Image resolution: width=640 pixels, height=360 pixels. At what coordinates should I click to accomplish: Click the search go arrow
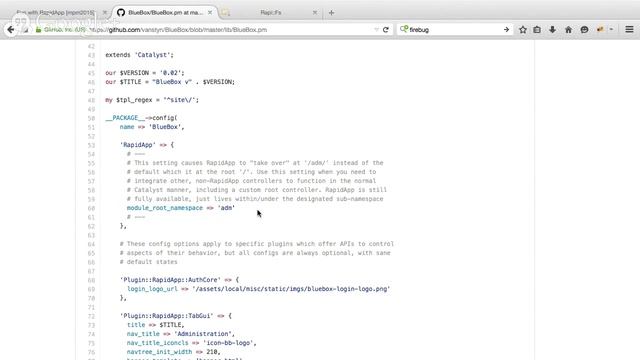(506, 30)
